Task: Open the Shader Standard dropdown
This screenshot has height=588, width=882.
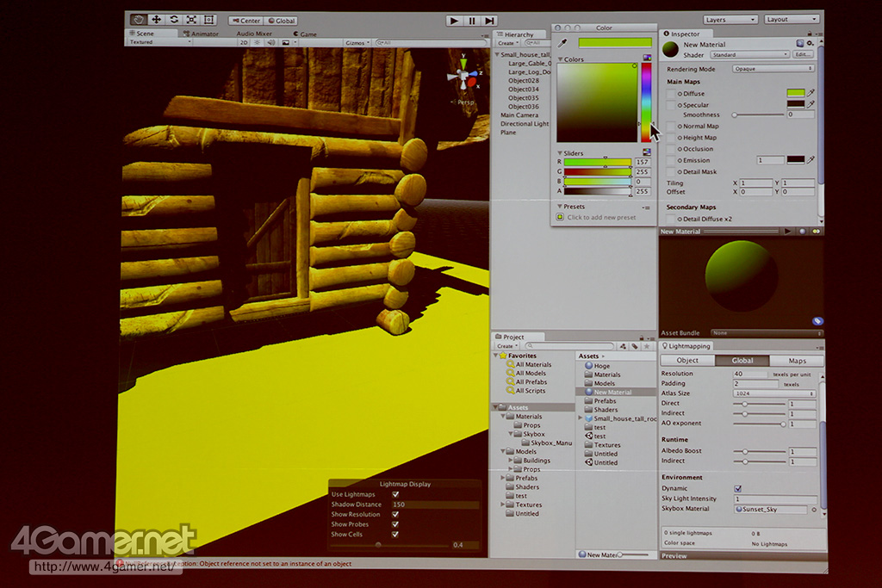Action: pyautogui.click(x=750, y=54)
